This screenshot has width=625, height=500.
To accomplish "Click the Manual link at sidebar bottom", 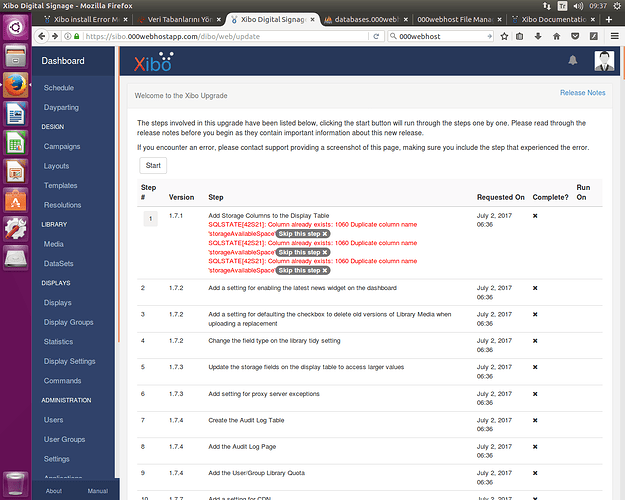I will point(98,491).
